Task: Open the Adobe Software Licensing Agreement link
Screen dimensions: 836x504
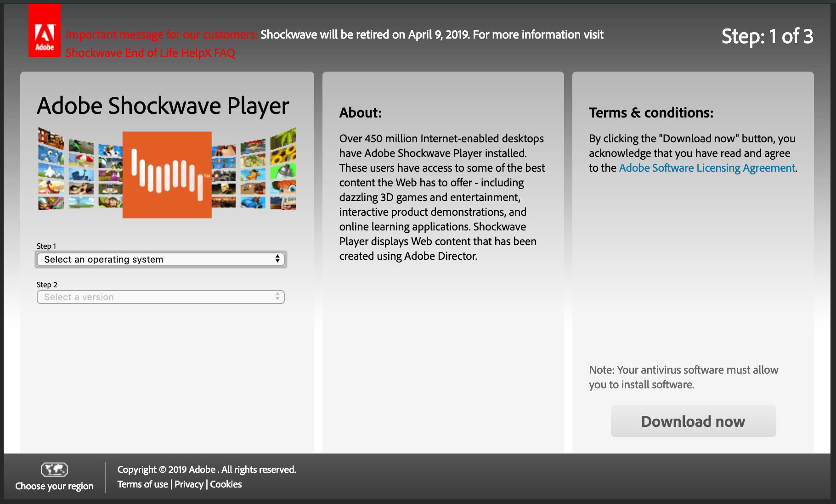Action: [707, 168]
